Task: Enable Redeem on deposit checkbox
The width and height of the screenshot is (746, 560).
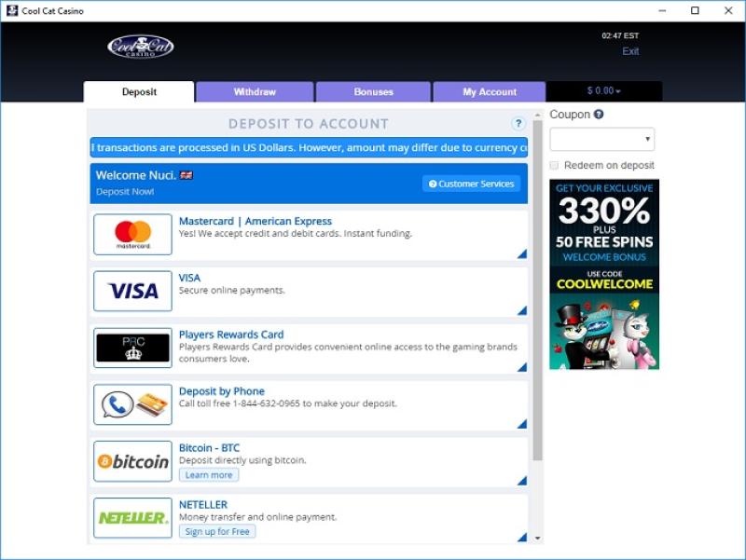Action: (555, 166)
